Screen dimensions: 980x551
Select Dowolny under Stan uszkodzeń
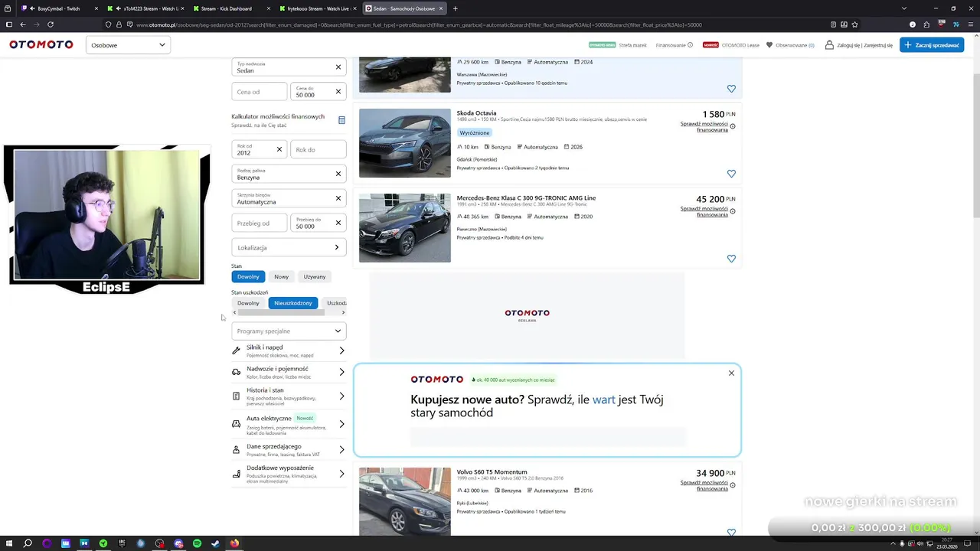coord(248,303)
